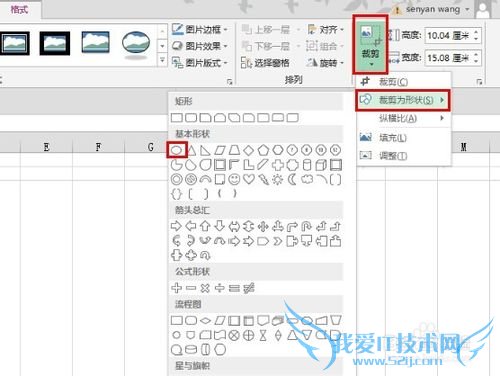Open the Picture Border dropdown

coord(200,29)
